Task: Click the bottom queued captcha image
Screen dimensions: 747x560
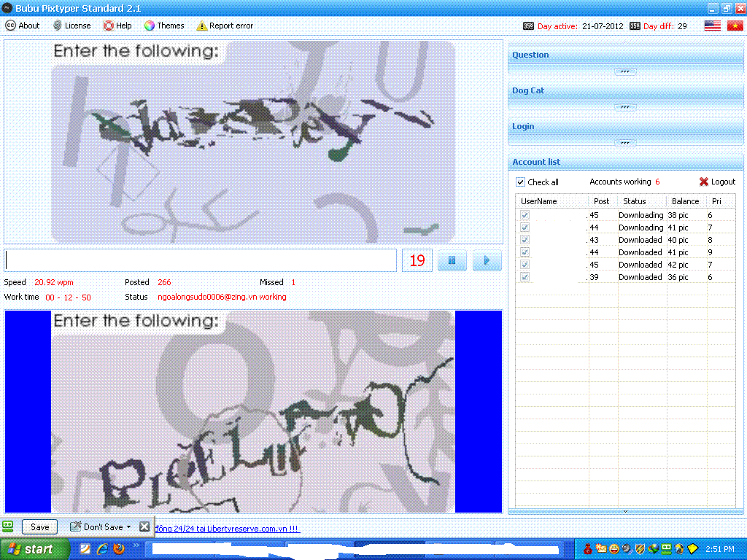Action: click(x=253, y=412)
